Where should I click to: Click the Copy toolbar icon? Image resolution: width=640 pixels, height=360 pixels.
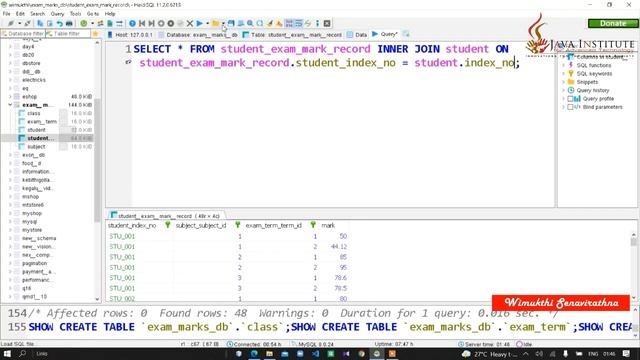[40, 24]
